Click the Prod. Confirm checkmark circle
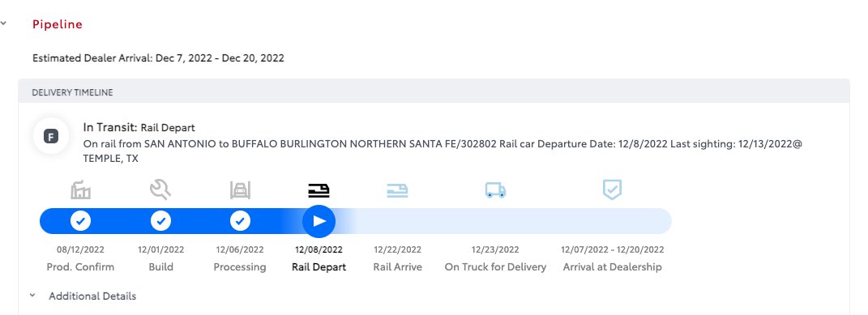This screenshot has height=315, width=868. click(81, 222)
